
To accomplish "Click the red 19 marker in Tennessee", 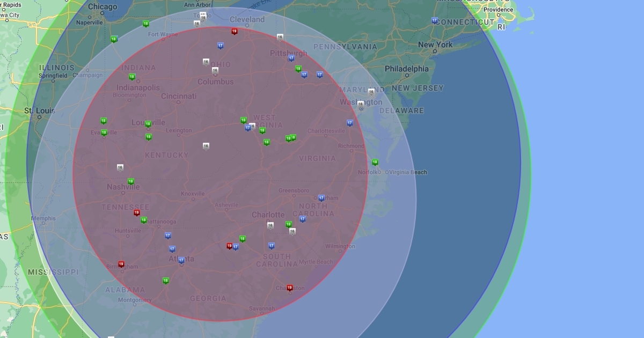I will tap(137, 212).
